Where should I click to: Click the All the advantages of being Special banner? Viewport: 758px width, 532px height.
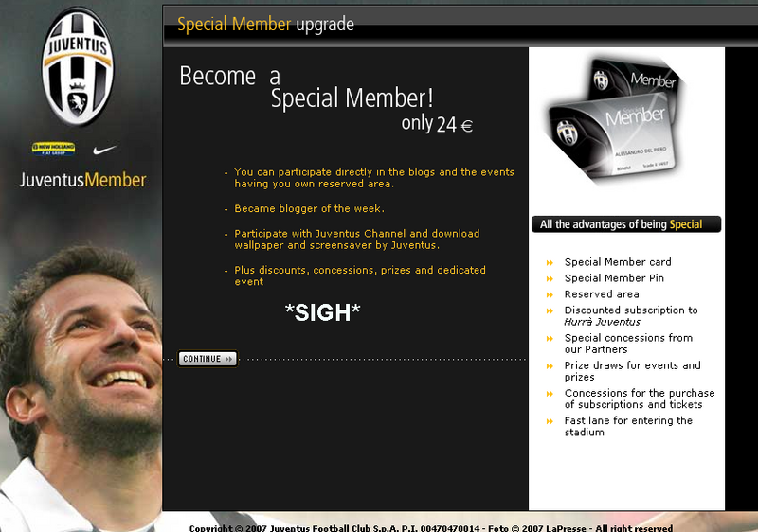click(626, 224)
